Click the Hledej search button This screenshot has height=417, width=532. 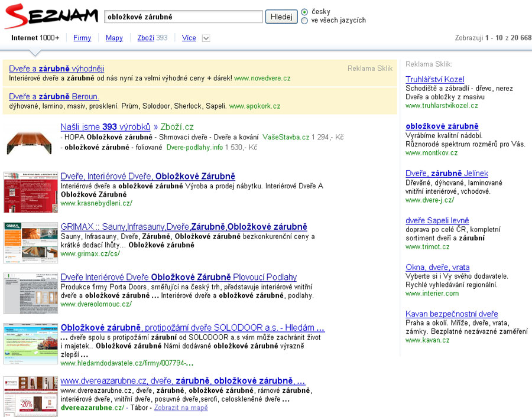tap(281, 17)
